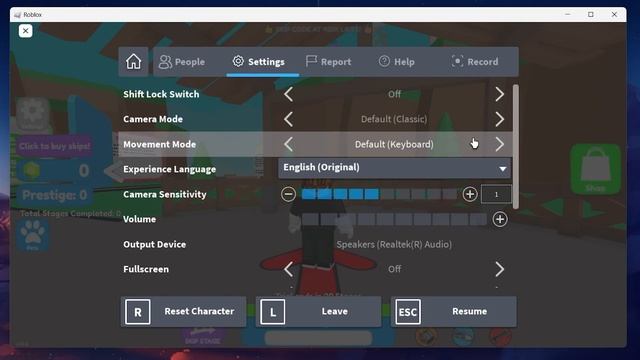Cycle Camera Mode to previous option
640x360 pixels.
288,119
